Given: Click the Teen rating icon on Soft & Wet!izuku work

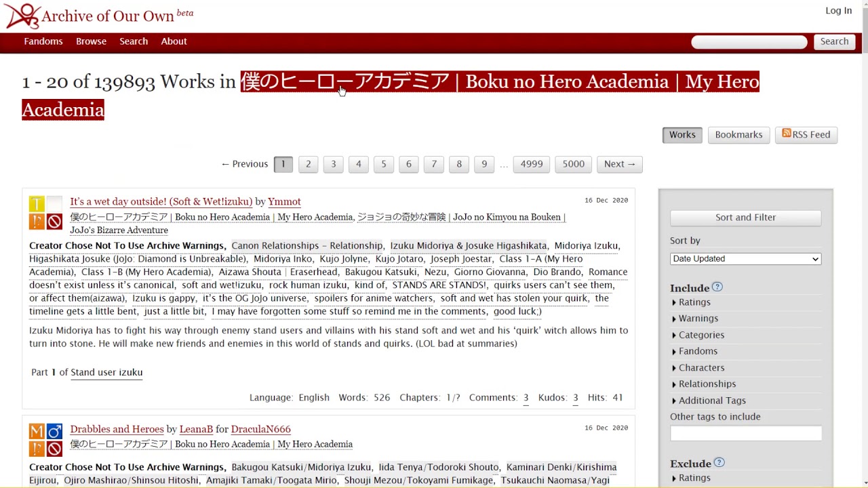Looking at the screenshot, I should pos(37,204).
